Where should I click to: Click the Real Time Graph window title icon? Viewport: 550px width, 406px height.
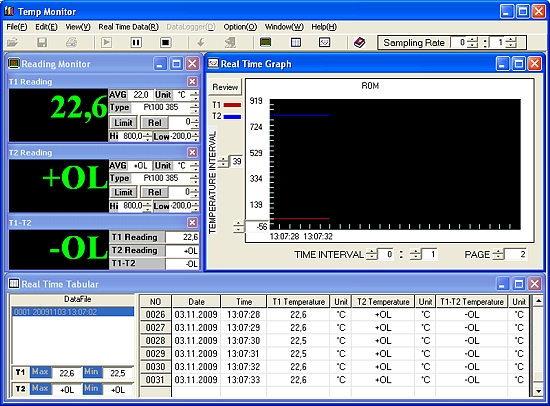pyautogui.click(x=213, y=64)
